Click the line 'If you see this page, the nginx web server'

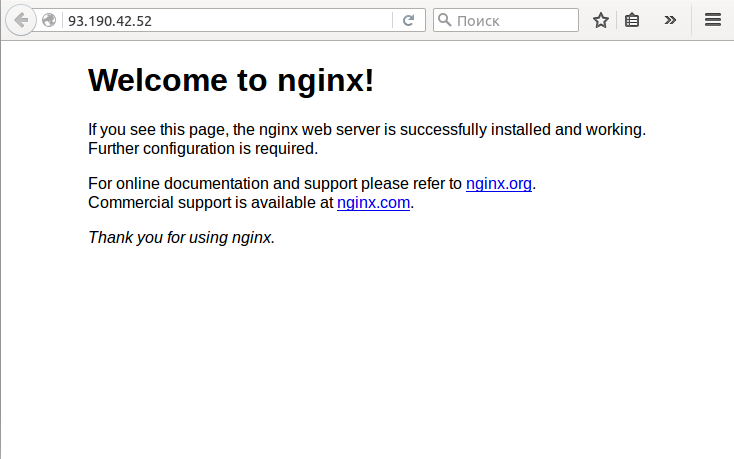click(367, 129)
